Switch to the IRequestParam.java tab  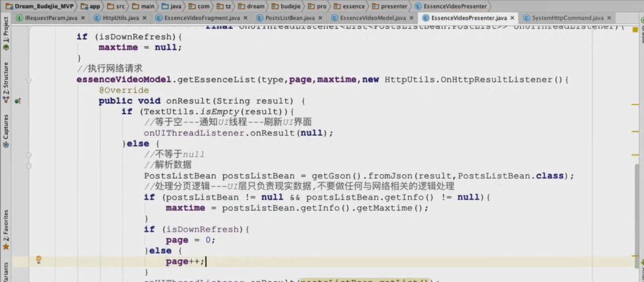[51, 18]
